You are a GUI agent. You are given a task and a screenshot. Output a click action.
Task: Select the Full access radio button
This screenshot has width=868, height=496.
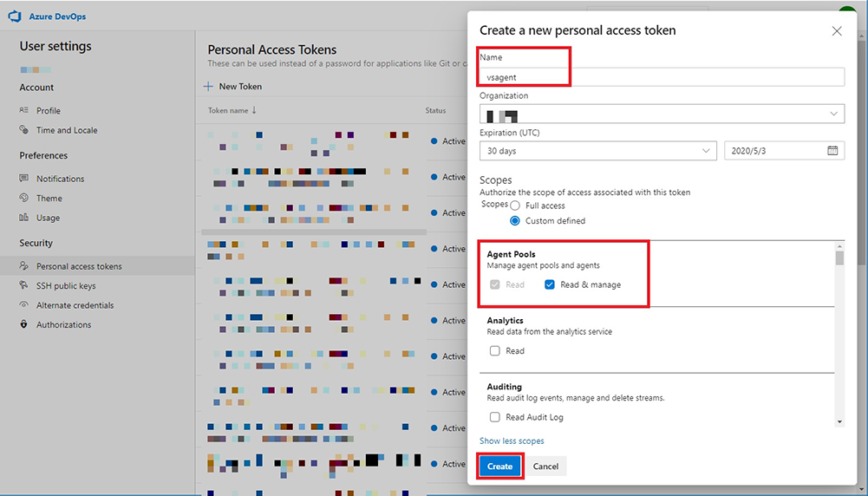click(515, 206)
